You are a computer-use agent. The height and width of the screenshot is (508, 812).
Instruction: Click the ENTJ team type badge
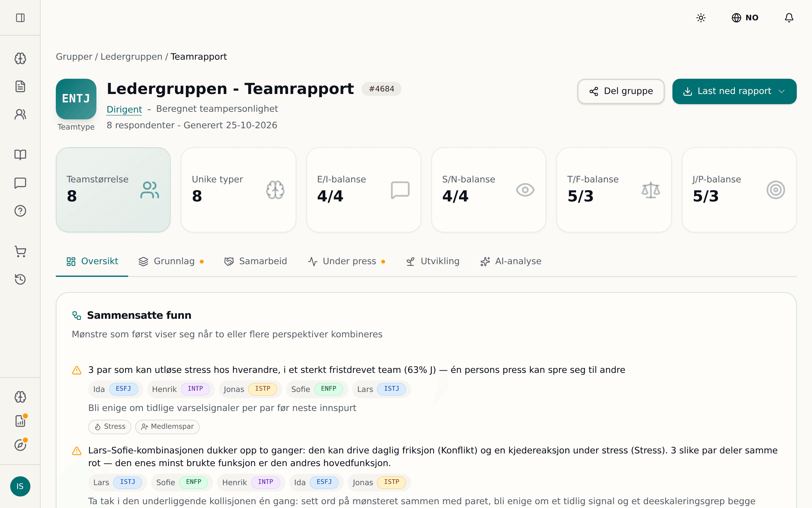tap(76, 99)
